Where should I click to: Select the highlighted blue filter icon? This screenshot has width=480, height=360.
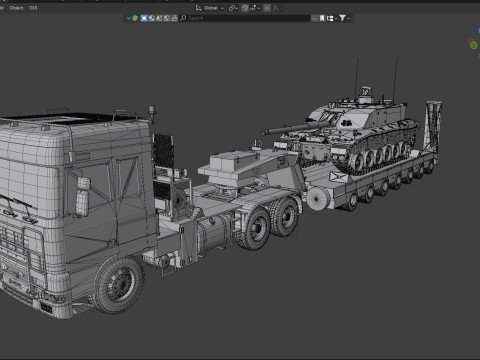point(144,18)
